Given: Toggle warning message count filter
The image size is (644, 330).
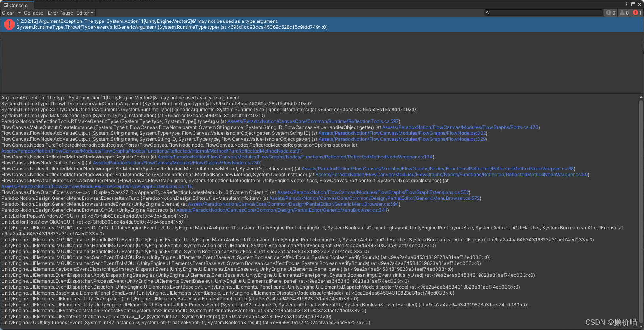Looking at the screenshot, I should coord(624,13).
